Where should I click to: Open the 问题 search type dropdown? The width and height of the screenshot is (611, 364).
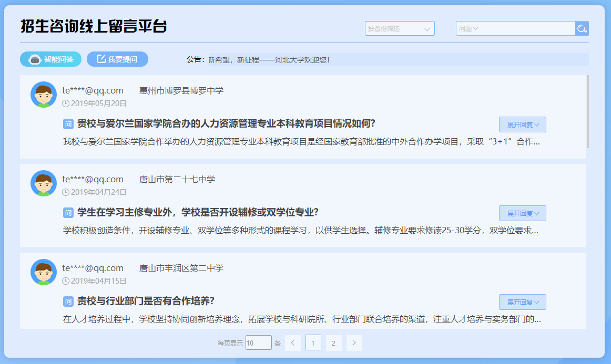tap(469, 28)
